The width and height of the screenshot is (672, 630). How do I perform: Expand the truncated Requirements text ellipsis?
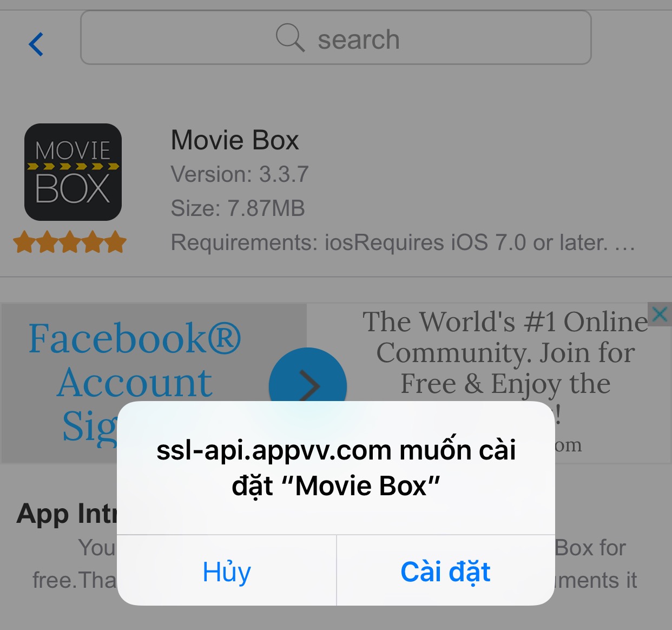[625, 244]
